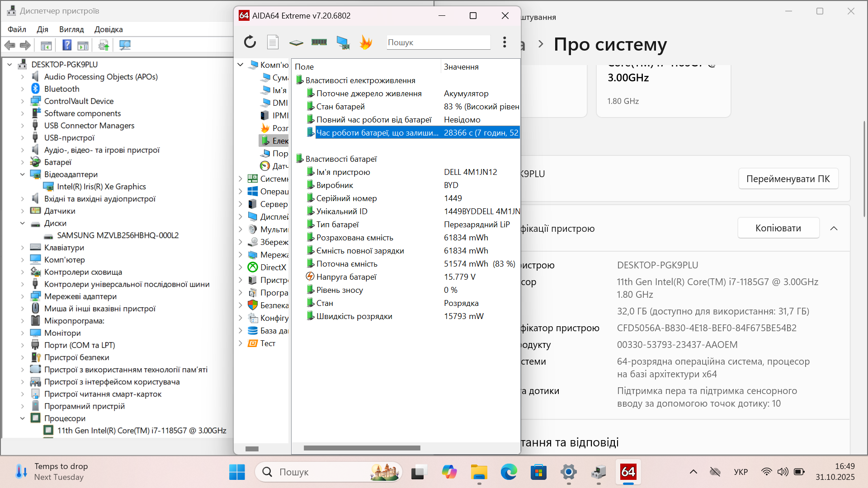868x488 pixels.
Task: Click the memory module benchmark icon
Action: point(319,42)
